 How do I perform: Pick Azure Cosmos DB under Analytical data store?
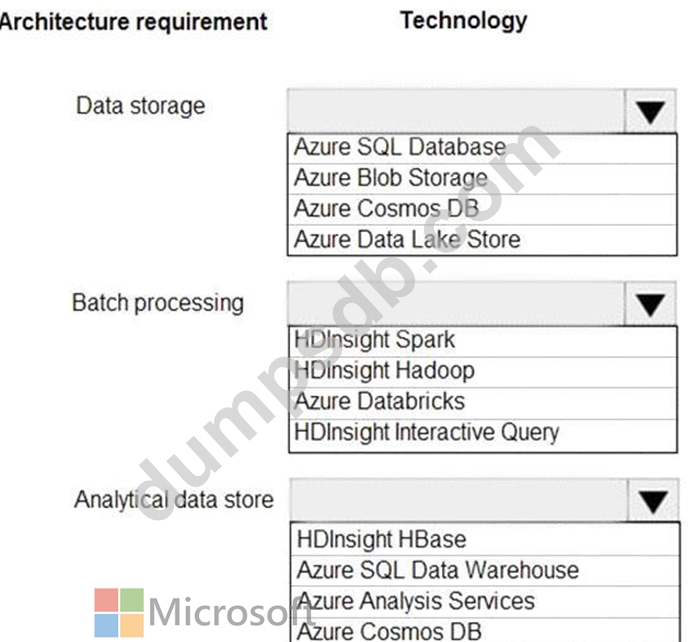(x=389, y=631)
